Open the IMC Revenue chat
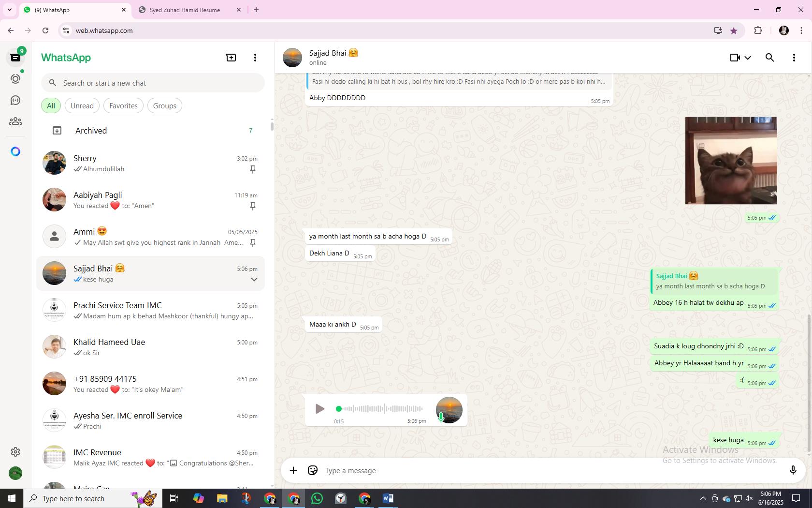The width and height of the screenshot is (812, 508). click(x=151, y=457)
